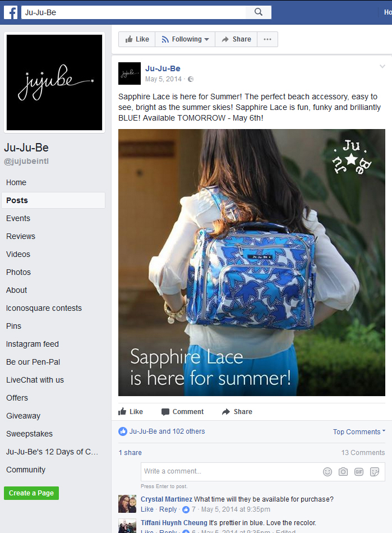
Task: Like the Sapphire Lace post
Action: (131, 412)
